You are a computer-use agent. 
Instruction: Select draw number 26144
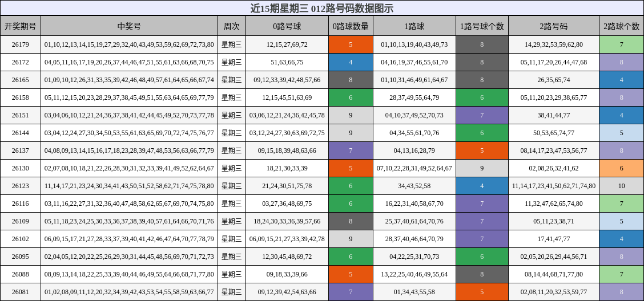[x=21, y=133]
